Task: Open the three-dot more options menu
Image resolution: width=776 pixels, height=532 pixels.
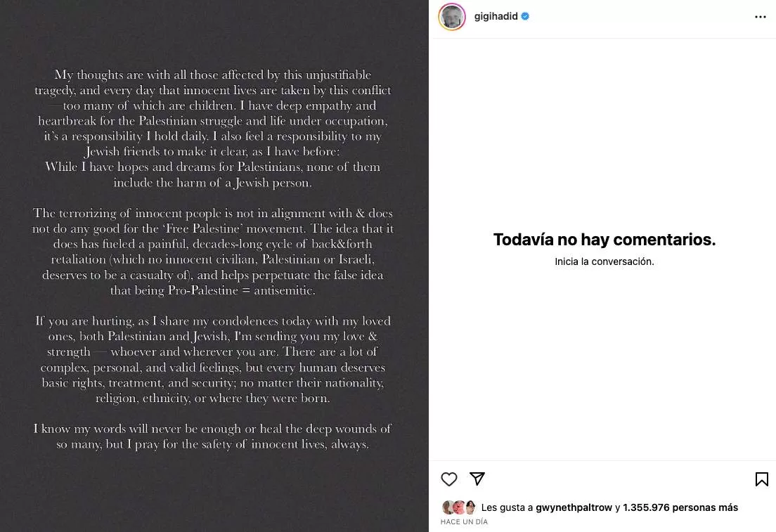Action: 760,17
